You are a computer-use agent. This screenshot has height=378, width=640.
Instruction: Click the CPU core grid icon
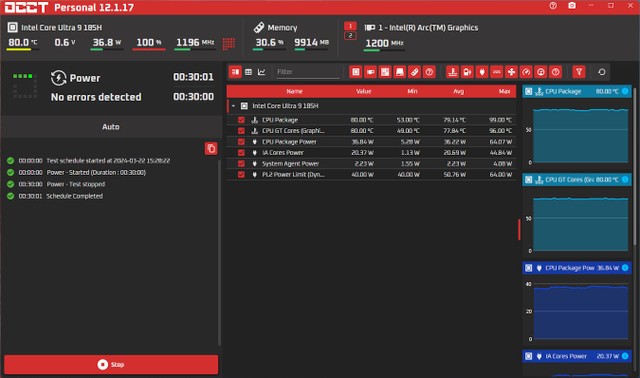pos(229,43)
